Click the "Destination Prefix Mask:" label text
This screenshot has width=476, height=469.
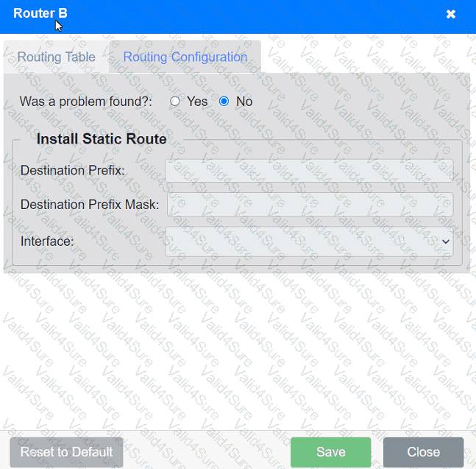click(90, 204)
